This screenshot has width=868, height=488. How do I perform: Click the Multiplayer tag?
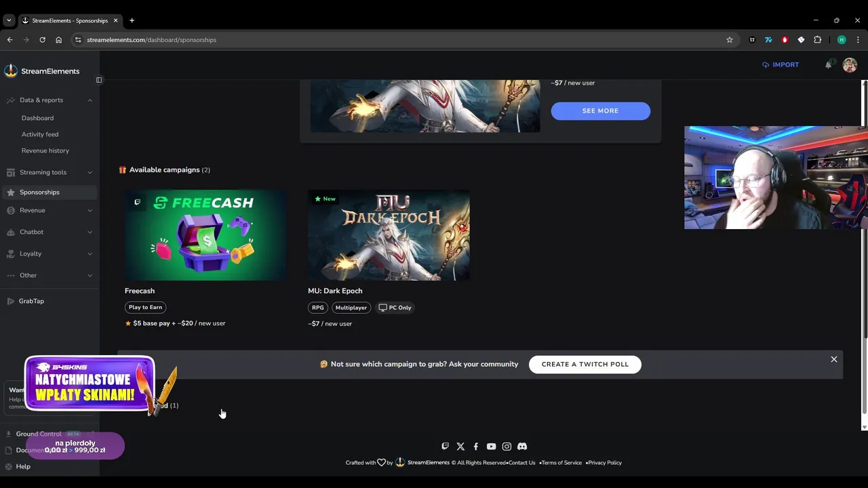pos(351,308)
